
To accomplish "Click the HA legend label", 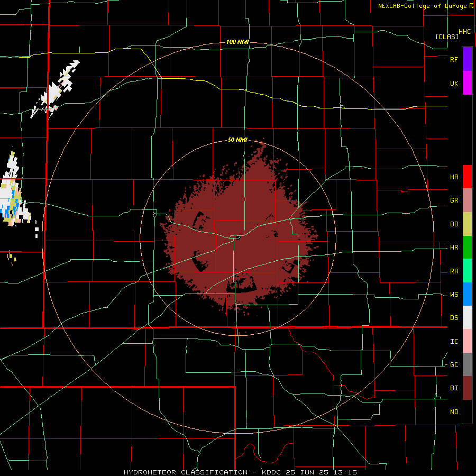I will coord(454,177).
